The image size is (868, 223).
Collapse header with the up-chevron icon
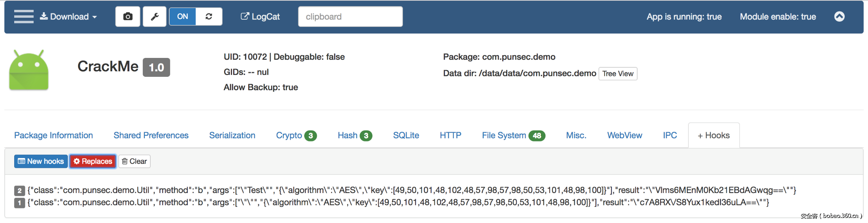(839, 17)
